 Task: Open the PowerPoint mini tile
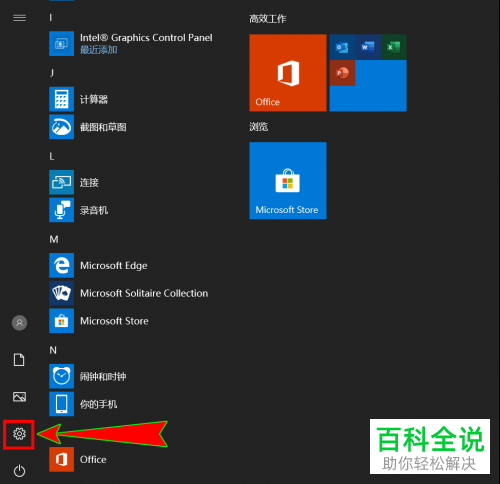coord(342,73)
